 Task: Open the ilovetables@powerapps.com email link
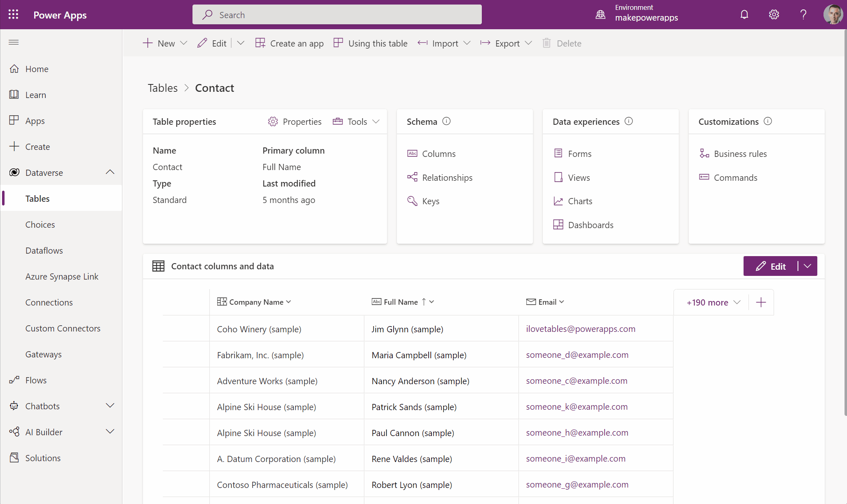580,329
